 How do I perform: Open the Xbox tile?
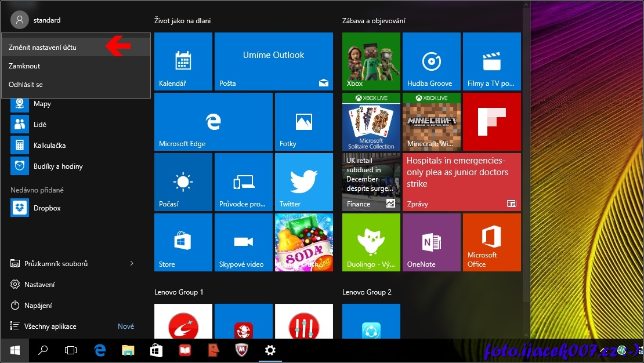[371, 61]
